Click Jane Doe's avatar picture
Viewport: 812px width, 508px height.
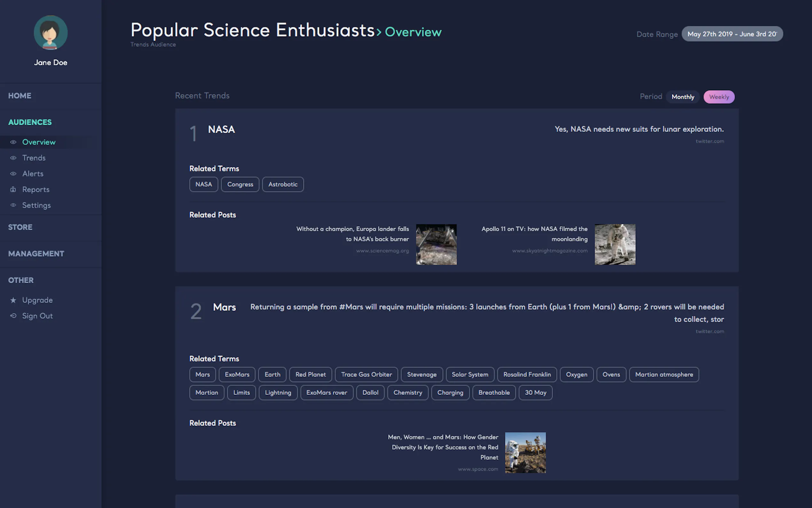tap(51, 33)
